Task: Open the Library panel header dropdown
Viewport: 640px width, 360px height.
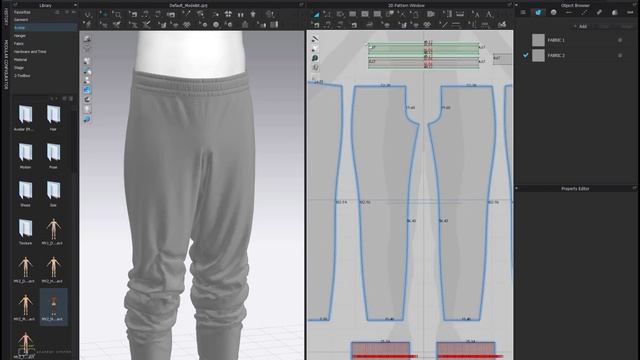Action: (x=75, y=5)
